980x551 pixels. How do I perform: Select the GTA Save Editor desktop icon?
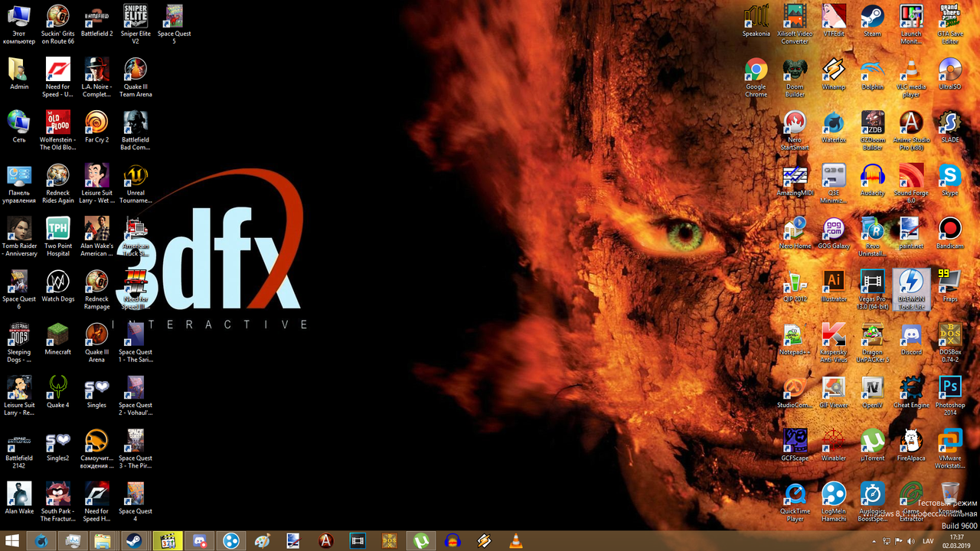pos(950,24)
